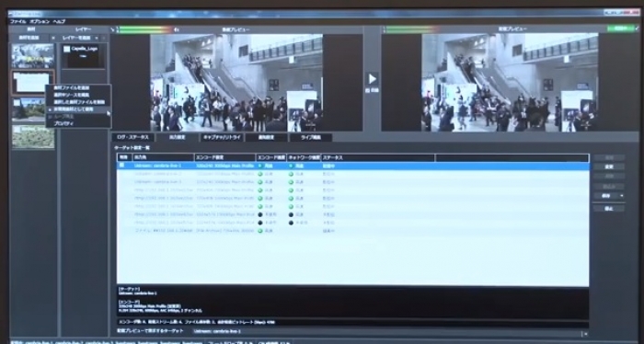Click encode status indicator of cambria-live-1 row
This screenshot has height=344, width=644.
point(260,166)
